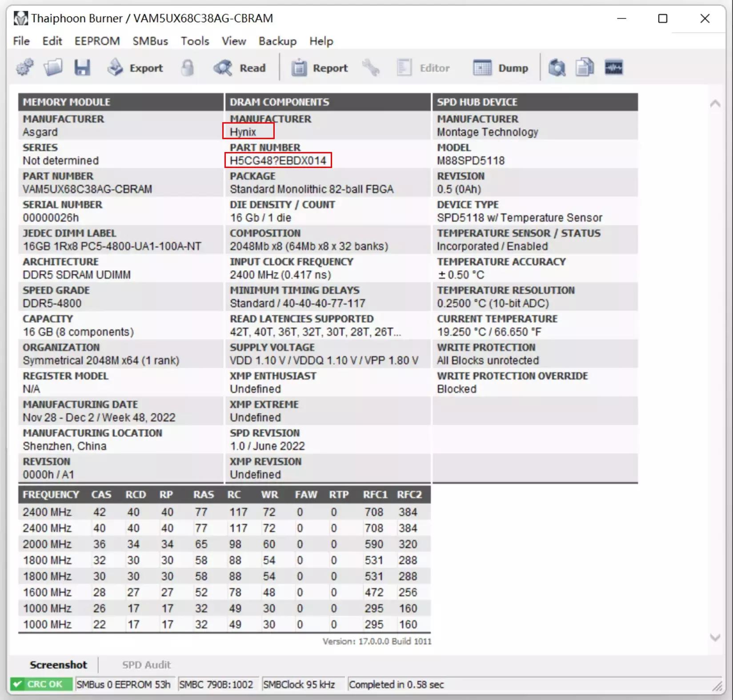Switch to the SPD Audit tab
733x700 pixels.
pyautogui.click(x=146, y=665)
